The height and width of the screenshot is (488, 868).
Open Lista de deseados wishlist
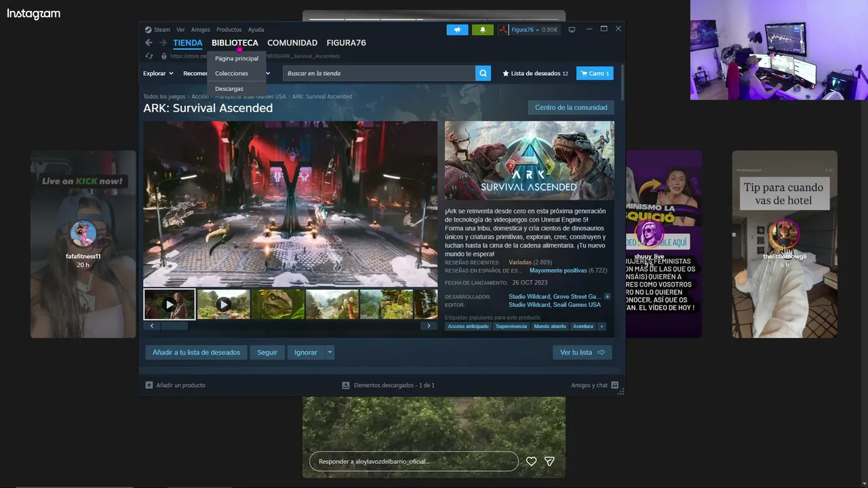[x=535, y=73]
